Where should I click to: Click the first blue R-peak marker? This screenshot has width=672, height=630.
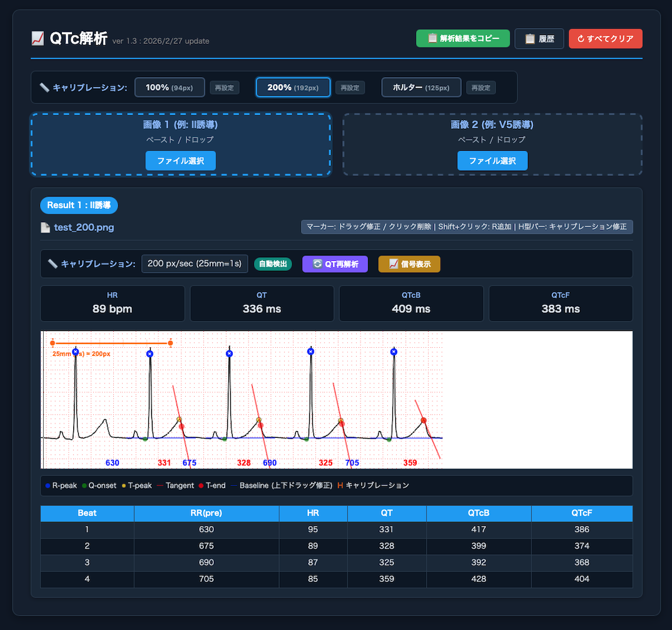pos(76,352)
